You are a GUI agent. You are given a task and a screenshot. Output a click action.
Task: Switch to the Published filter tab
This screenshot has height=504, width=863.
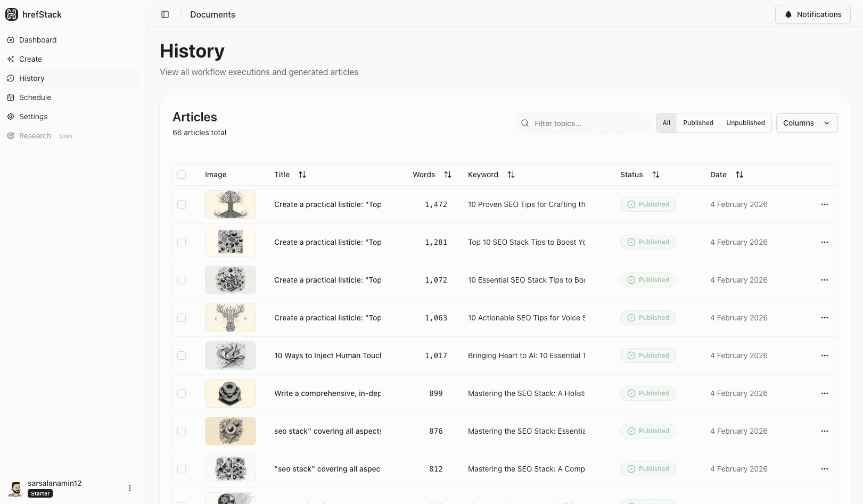pos(698,123)
